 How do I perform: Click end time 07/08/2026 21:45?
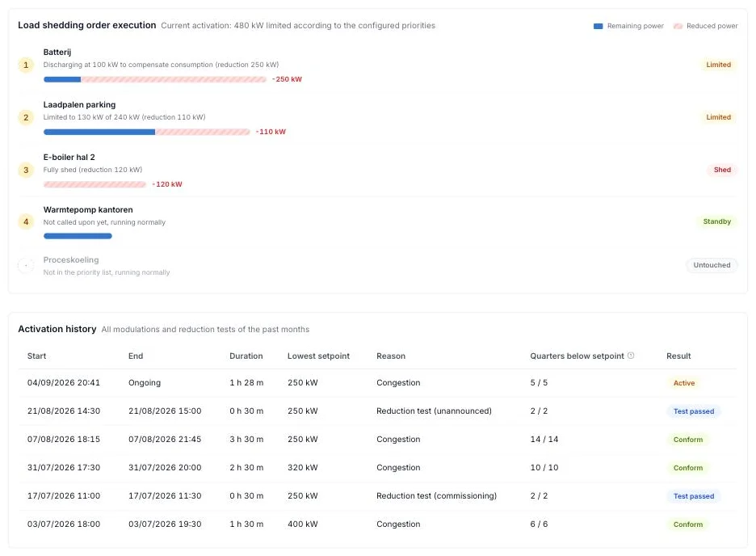[165, 440]
